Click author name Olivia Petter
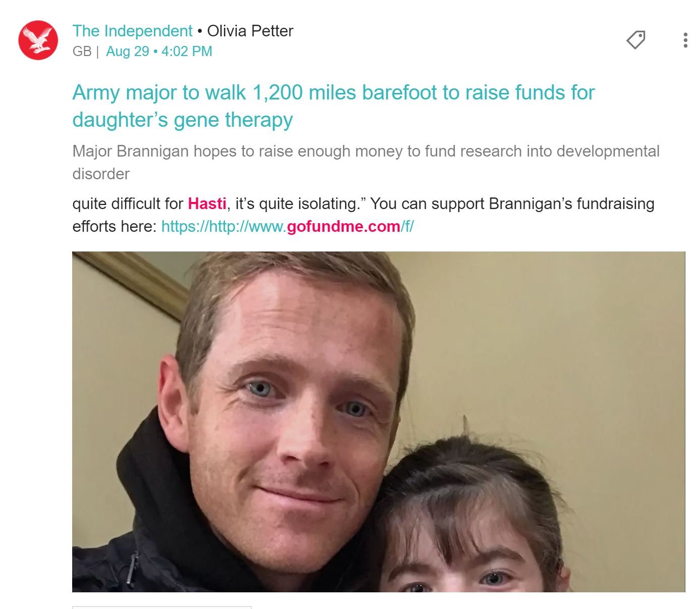This screenshot has width=700, height=609. click(250, 31)
